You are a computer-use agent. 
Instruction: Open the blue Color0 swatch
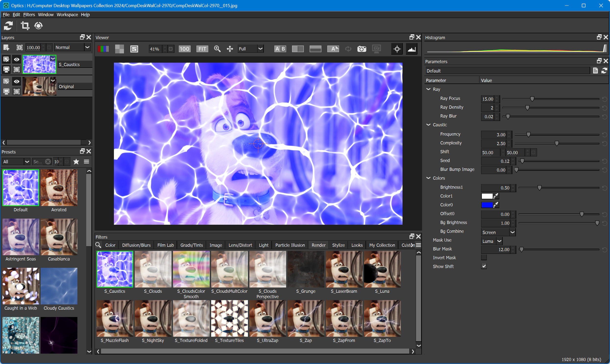(487, 205)
